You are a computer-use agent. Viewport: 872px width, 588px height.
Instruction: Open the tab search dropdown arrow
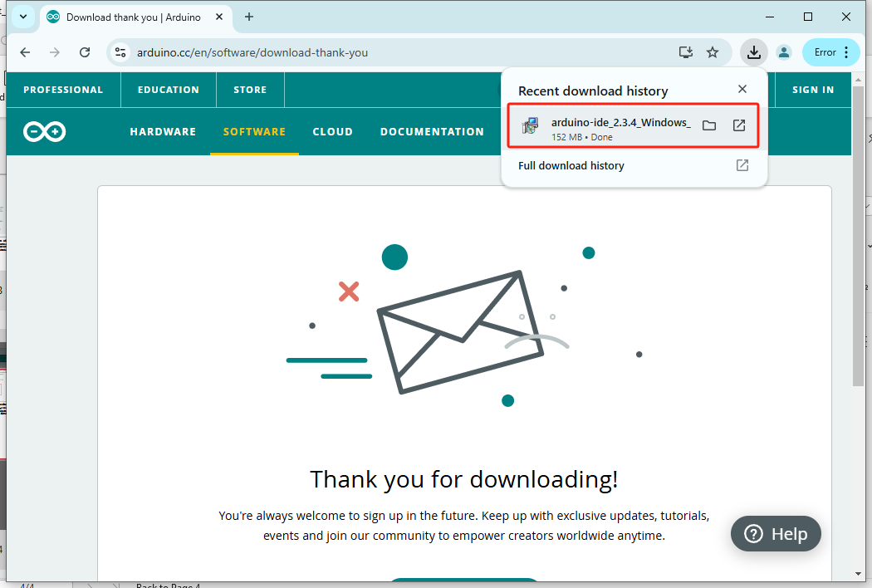tap(22, 17)
